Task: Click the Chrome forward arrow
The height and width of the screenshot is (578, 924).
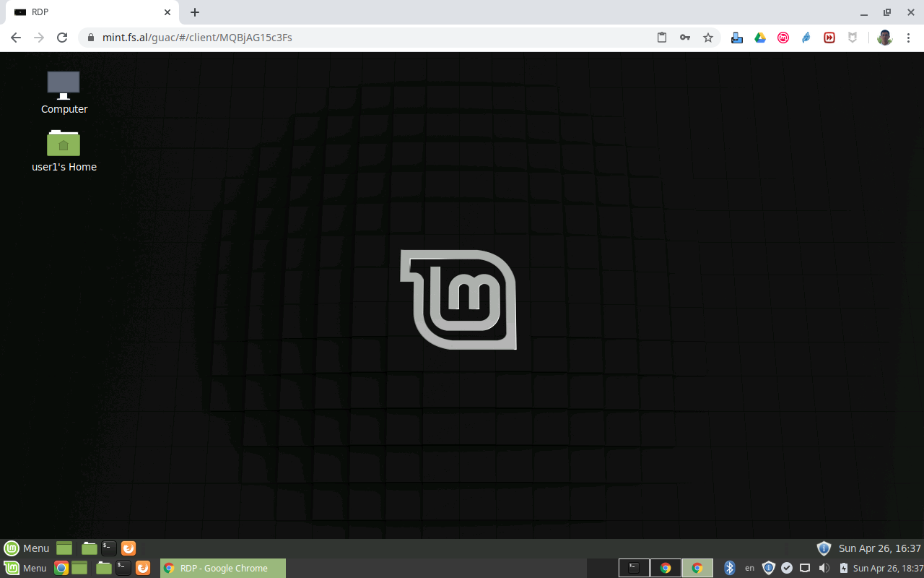Action: (39, 38)
